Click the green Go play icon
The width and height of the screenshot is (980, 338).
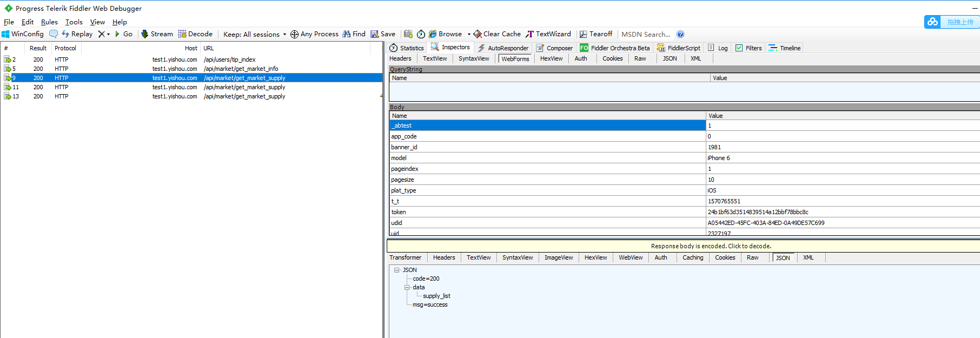click(117, 34)
